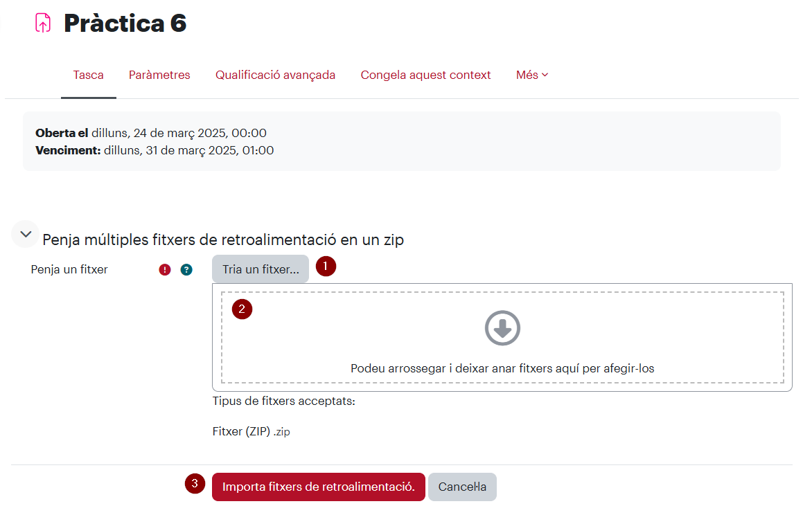The image size is (812, 506).
Task: Click the download arrow icon in the drop zone
Action: click(x=502, y=328)
